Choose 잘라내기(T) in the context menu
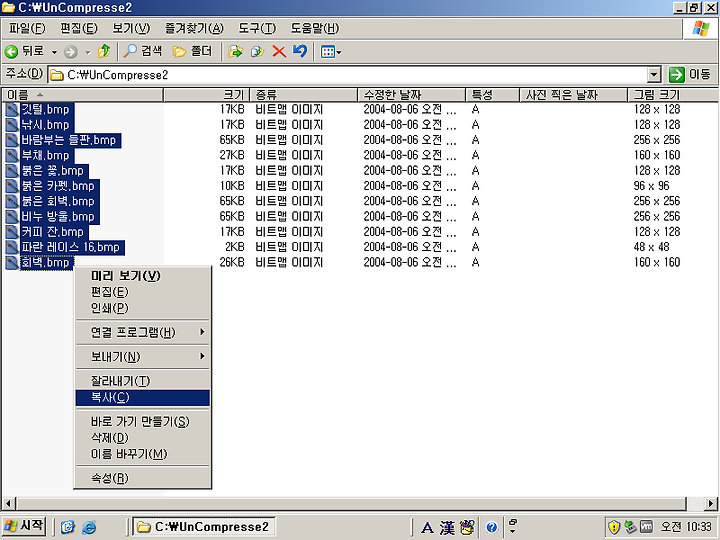 [x=142, y=381]
